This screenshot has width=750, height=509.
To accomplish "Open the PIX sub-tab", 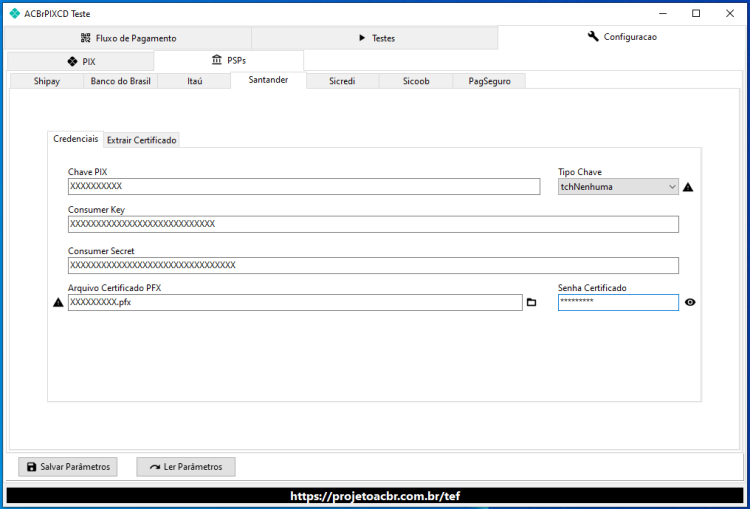I will [x=80, y=62].
